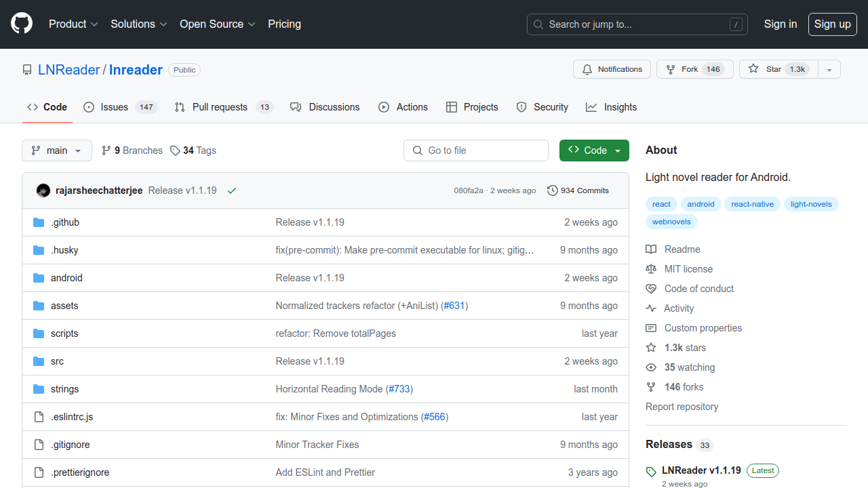This screenshot has height=488, width=868.
Task: Click the react topic tag
Action: (x=661, y=204)
